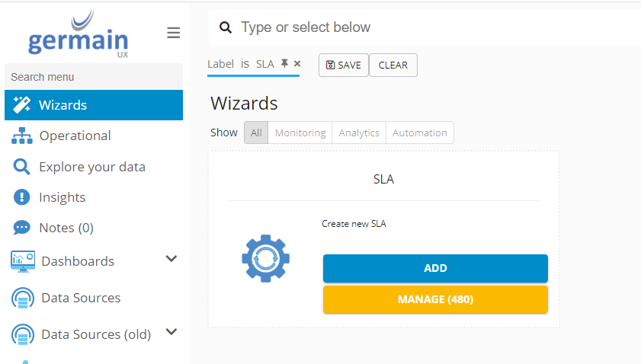Expand Data Sources (old) chevron
The image size is (641, 364).
(x=171, y=332)
